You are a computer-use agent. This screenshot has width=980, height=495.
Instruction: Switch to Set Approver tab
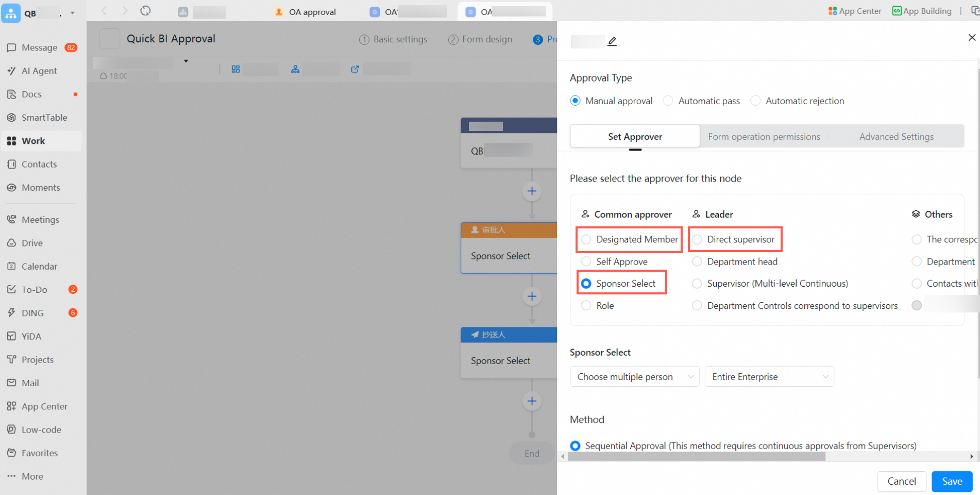tap(635, 137)
